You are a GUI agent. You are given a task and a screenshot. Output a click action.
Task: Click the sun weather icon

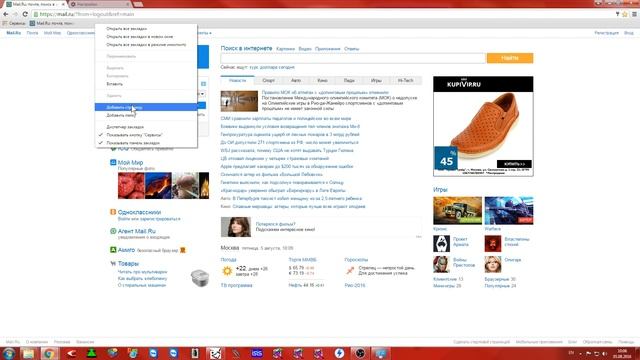pyautogui.click(x=227, y=271)
